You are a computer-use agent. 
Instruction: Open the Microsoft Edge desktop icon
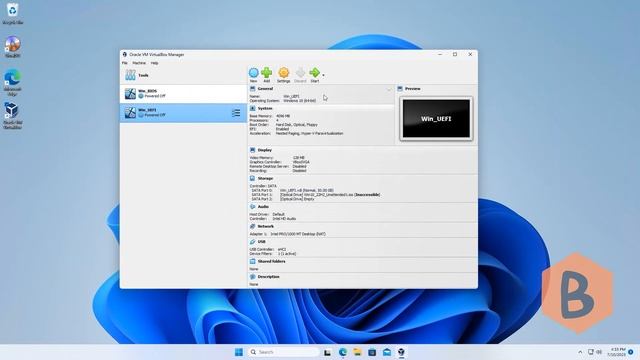[12, 83]
